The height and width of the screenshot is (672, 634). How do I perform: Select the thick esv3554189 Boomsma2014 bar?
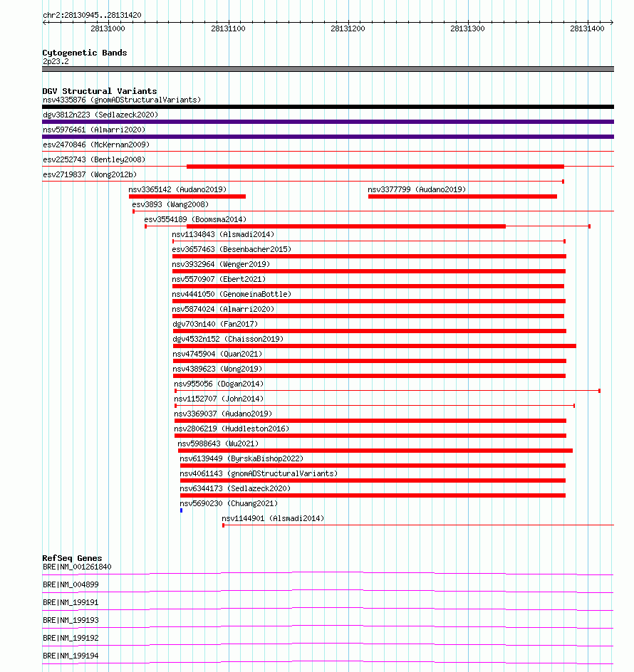pos(346,226)
